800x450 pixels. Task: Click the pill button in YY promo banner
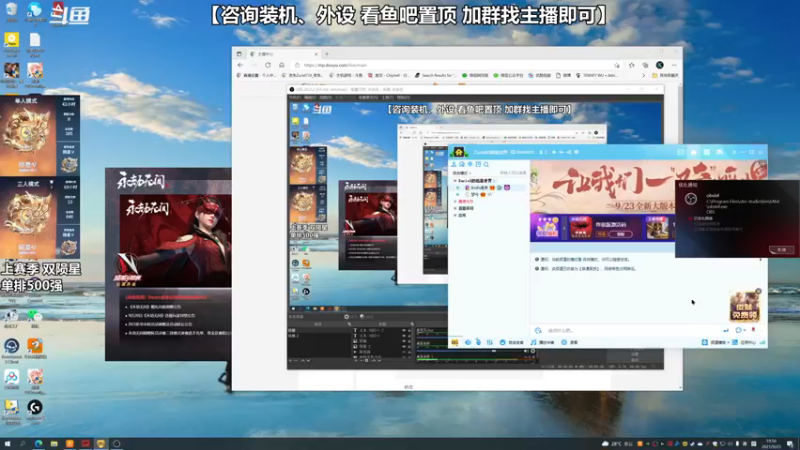(x=620, y=234)
